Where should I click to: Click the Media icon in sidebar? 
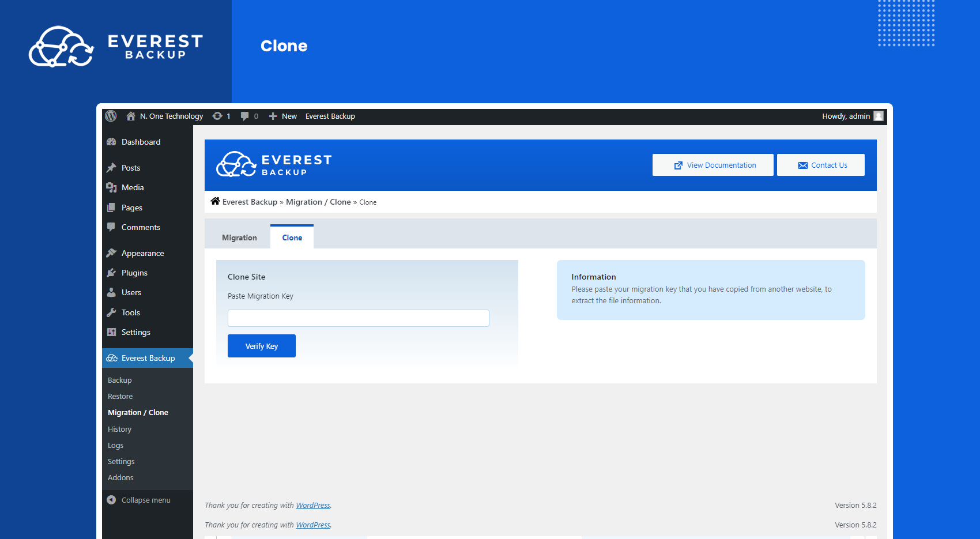point(111,187)
